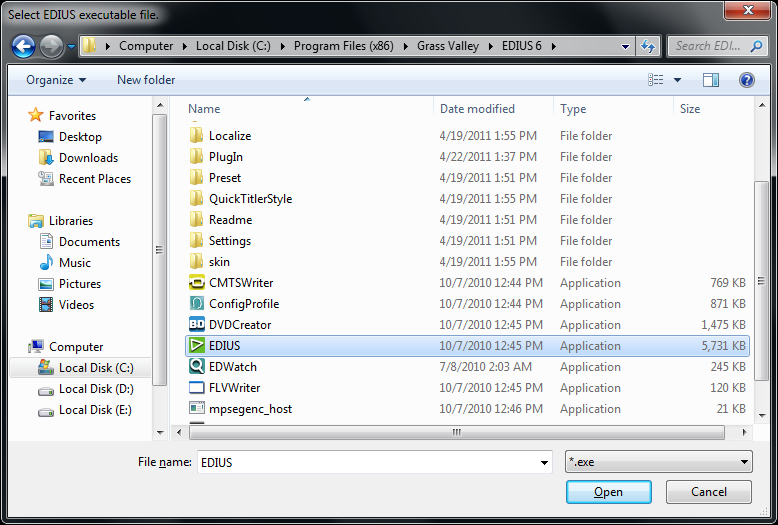Select the CMTSWriter application icon
Screen dimensions: 778x525
(x=196, y=283)
